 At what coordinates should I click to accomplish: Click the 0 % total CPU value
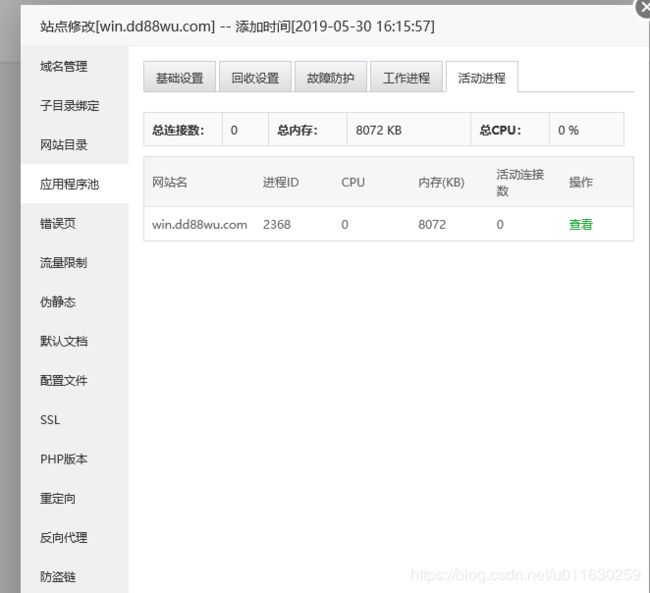coord(568,130)
